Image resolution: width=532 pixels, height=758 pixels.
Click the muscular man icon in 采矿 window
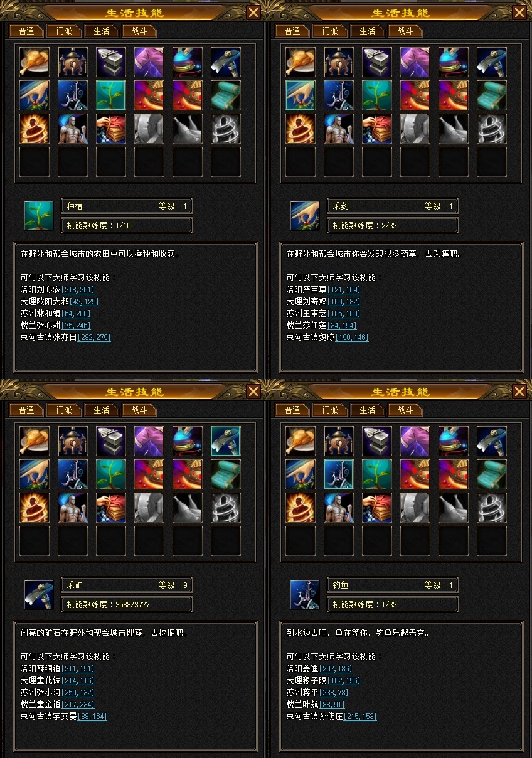coord(73,508)
